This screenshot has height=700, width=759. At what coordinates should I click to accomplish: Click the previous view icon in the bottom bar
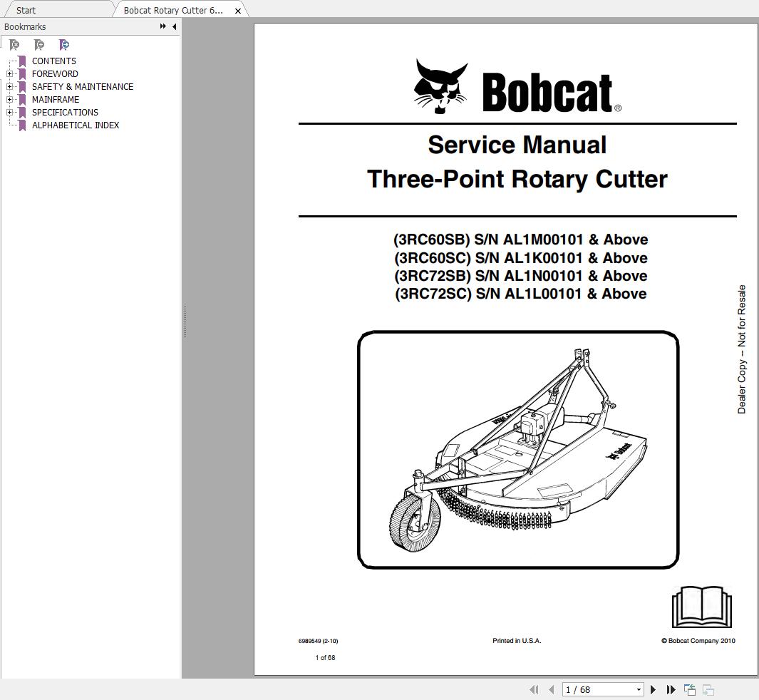coord(690,689)
